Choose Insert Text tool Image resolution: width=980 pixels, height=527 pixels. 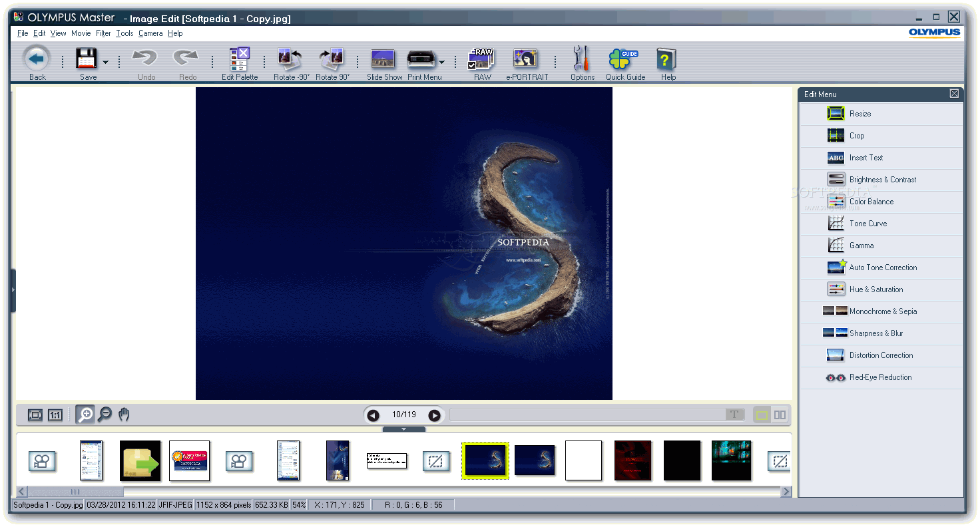881,158
